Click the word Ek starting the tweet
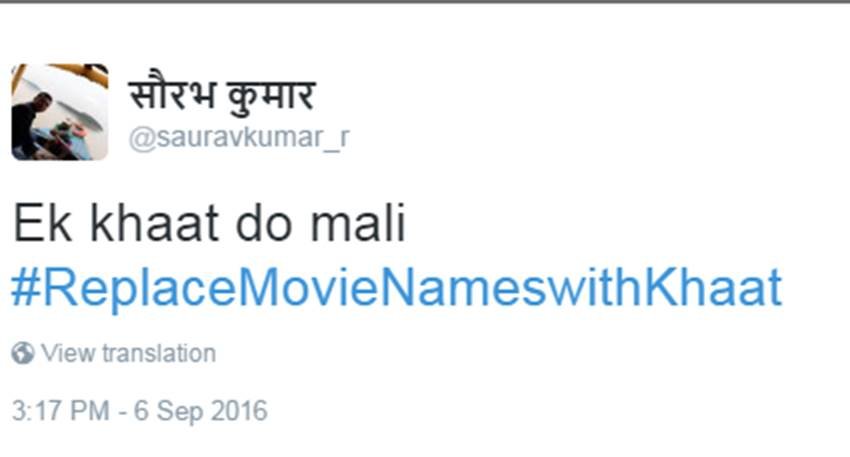The image size is (850, 457). [x=42, y=222]
